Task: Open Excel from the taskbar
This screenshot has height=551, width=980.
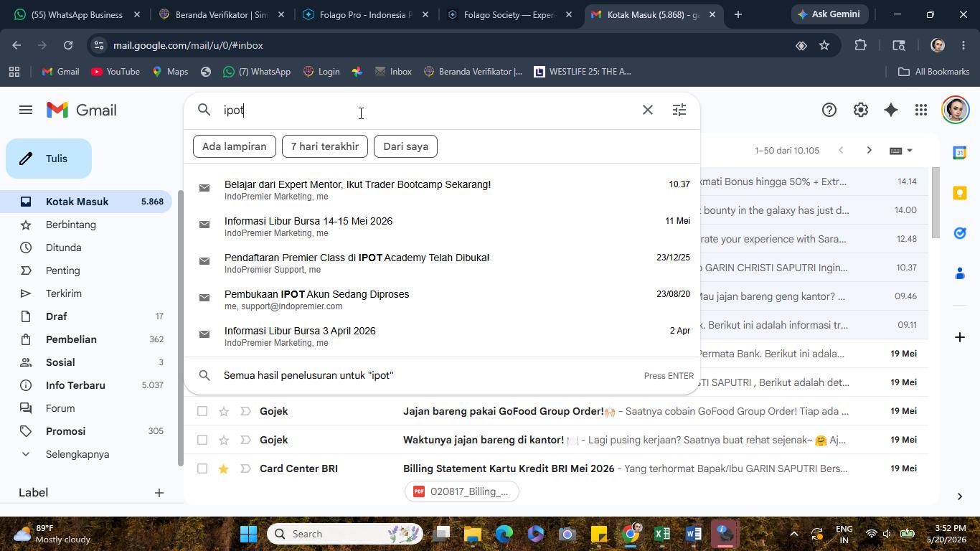Action: 661,534
